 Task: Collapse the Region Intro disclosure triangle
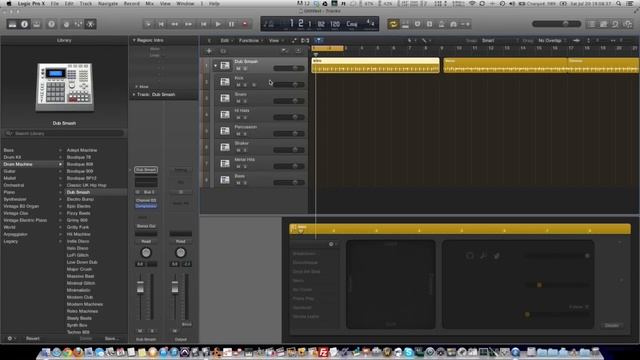pos(134,40)
